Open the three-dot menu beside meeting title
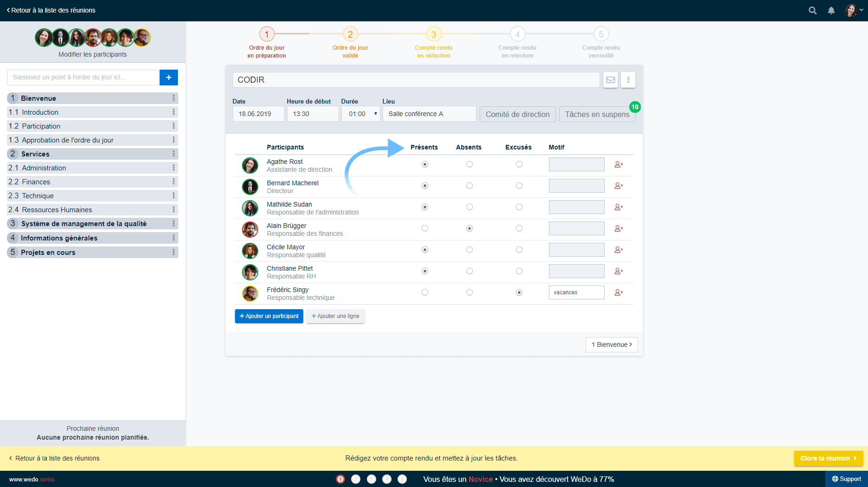The width and height of the screenshot is (868, 487). [628, 80]
